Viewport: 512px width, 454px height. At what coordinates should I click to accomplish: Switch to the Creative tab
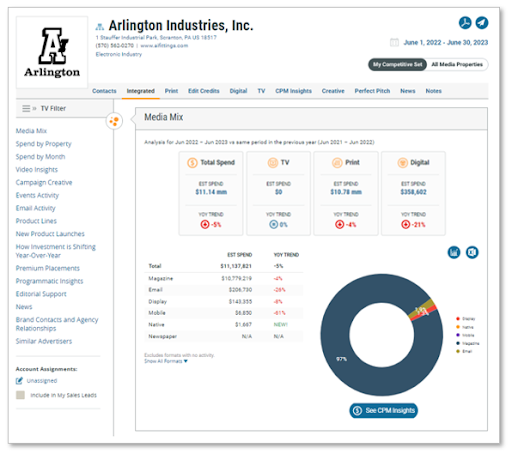[333, 91]
